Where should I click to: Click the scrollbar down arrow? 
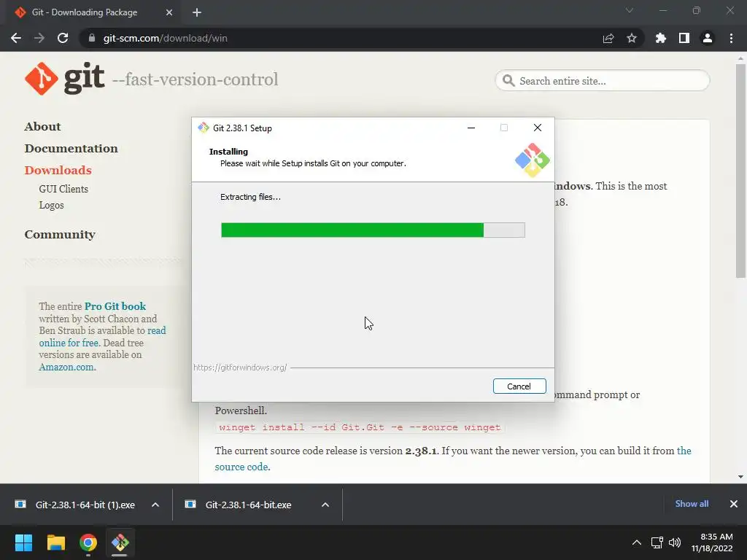click(740, 477)
